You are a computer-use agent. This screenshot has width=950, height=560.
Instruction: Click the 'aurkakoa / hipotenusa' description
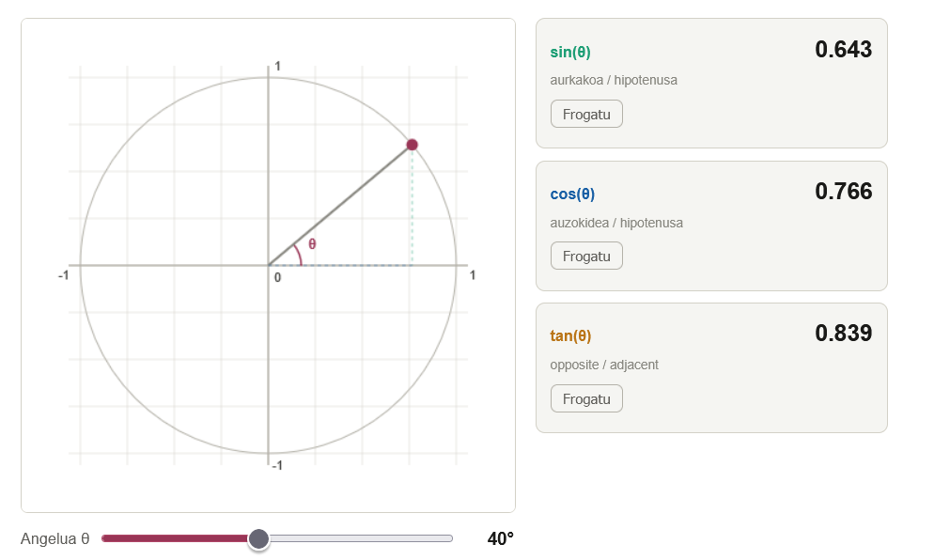coord(614,80)
